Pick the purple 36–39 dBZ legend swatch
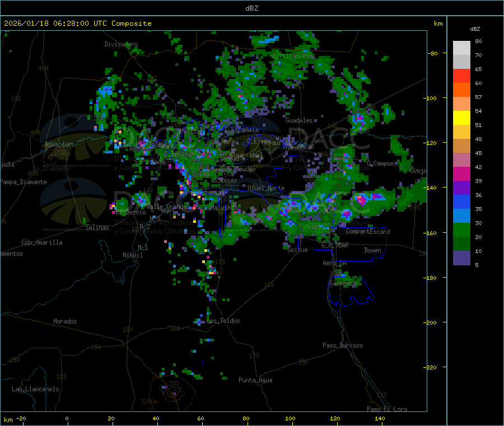The image size is (504, 426). point(461,188)
